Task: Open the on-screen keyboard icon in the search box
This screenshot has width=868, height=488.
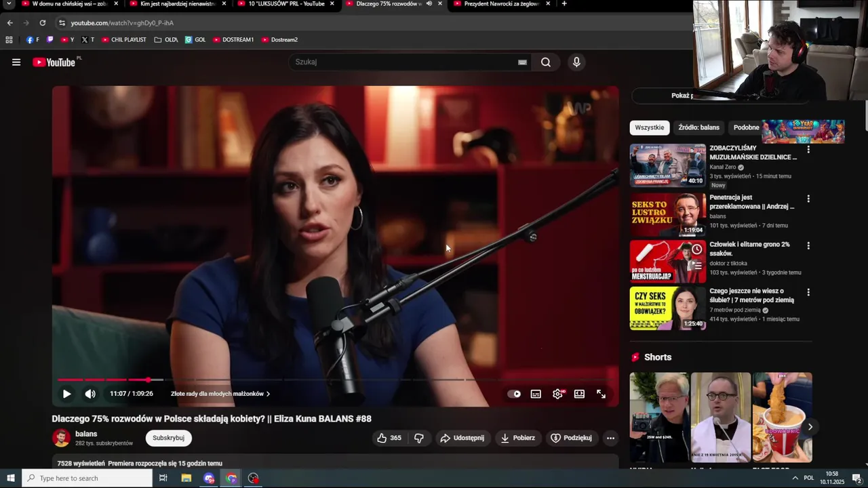Action: [522, 62]
